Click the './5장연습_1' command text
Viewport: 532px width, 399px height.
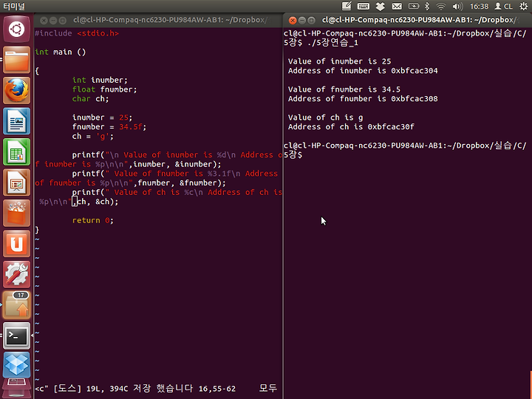pos(332,43)
